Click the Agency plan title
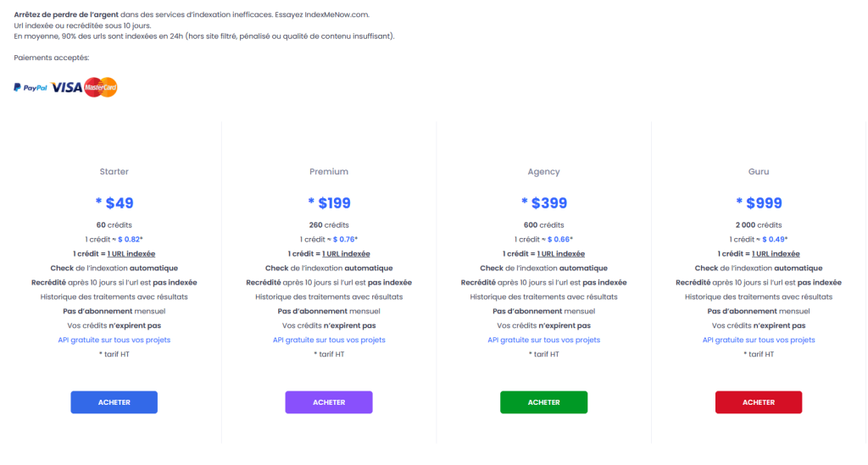 point(543,172)
